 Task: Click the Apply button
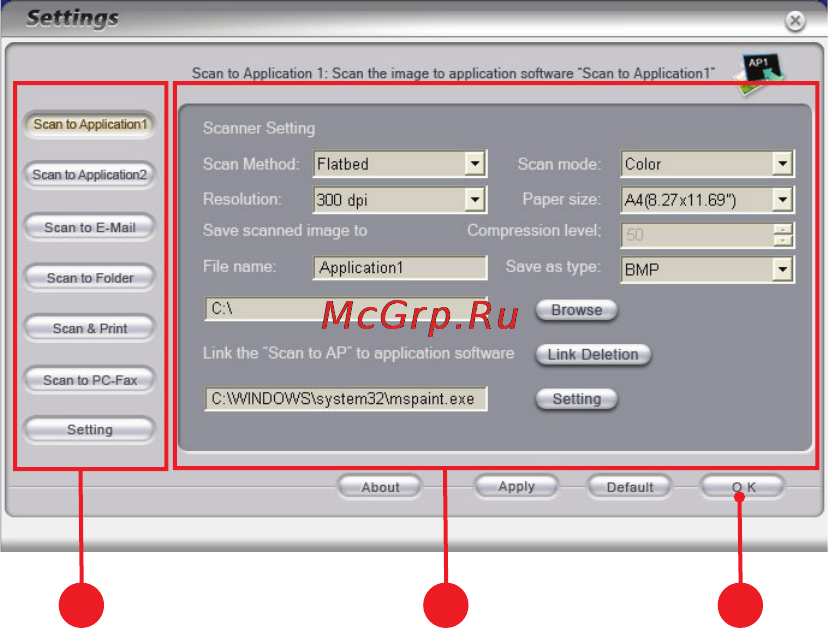pyautogui.click(x=516, y=486)
